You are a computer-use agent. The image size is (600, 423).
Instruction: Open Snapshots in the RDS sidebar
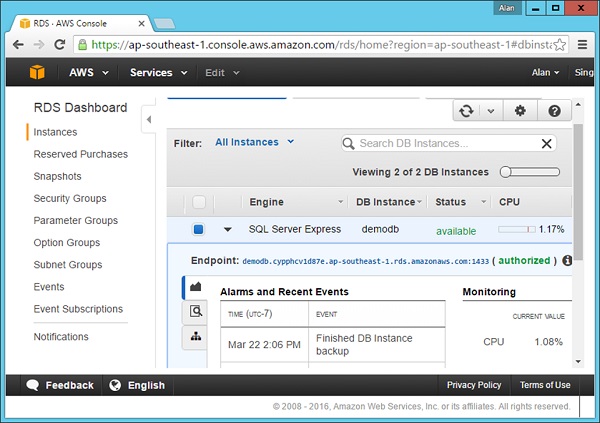coord(57,176)
